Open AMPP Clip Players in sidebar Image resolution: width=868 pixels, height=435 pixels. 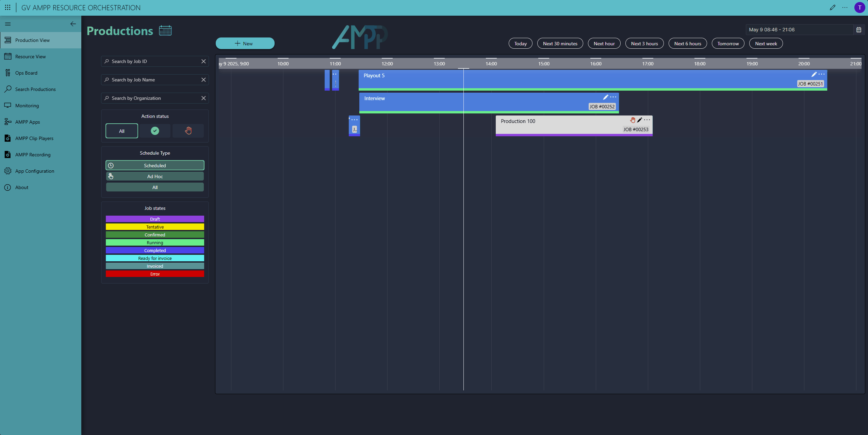(41, 138)
